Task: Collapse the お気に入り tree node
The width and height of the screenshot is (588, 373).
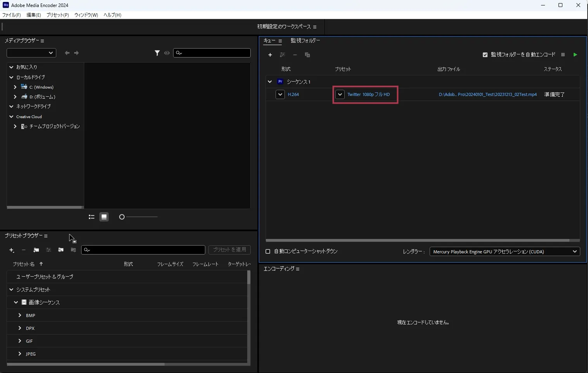Action: click(11, 67)
